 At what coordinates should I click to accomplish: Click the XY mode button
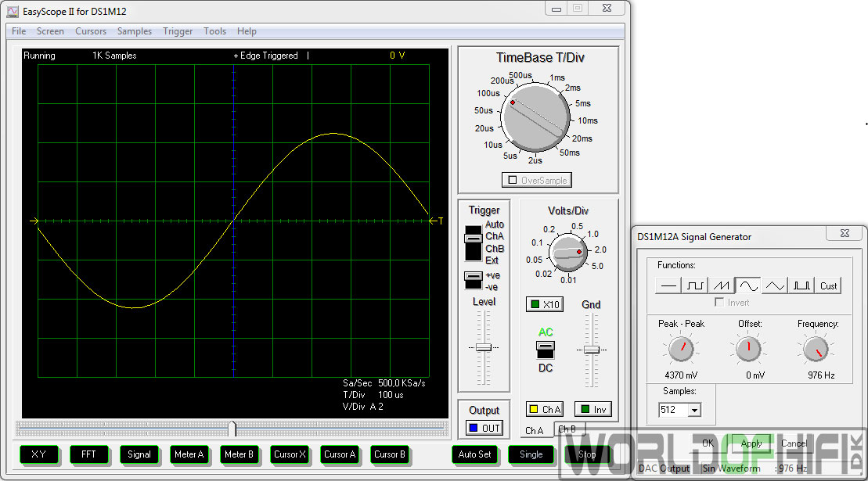click(x=39, y=454)
